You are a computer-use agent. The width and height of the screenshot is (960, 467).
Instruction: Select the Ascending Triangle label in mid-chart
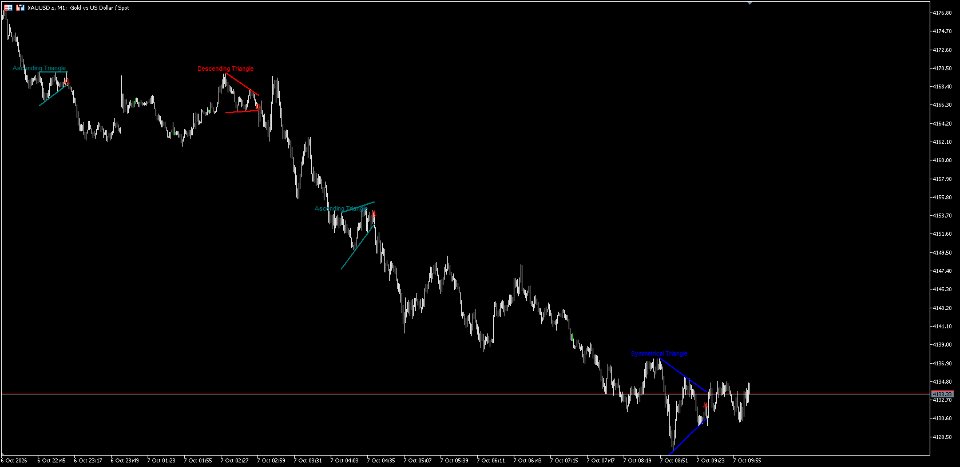340,209
